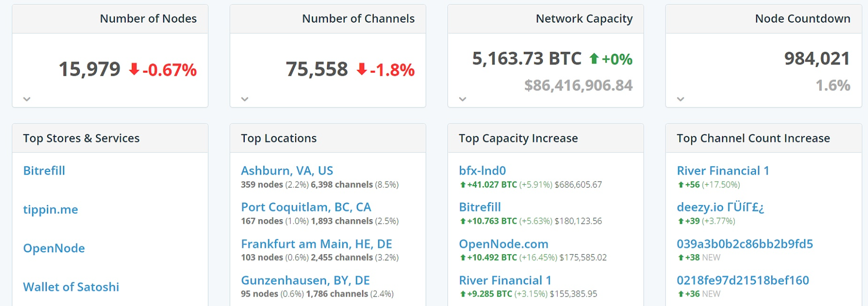This screenshot has width=868, height=306.
Task: Open the Bitrefill store link
Action: [x=44, y=170]
